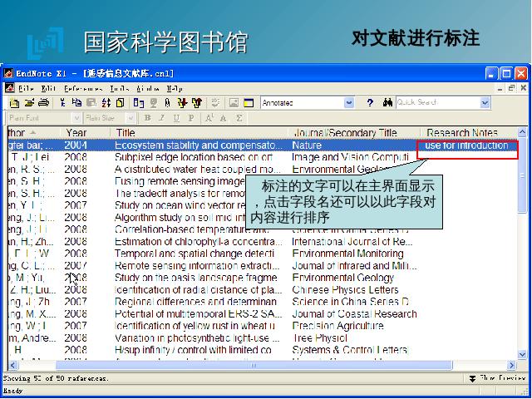Toggle underline formatting with U button

pos(174,118)
